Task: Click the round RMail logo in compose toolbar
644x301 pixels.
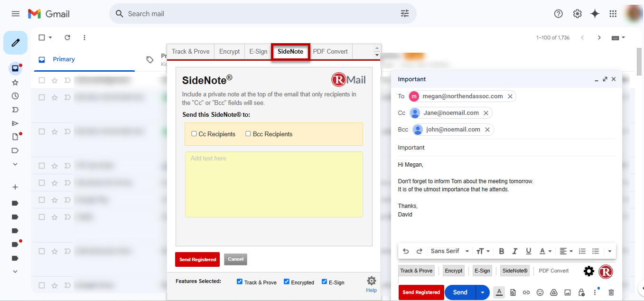Action: (x=606, y=272)
